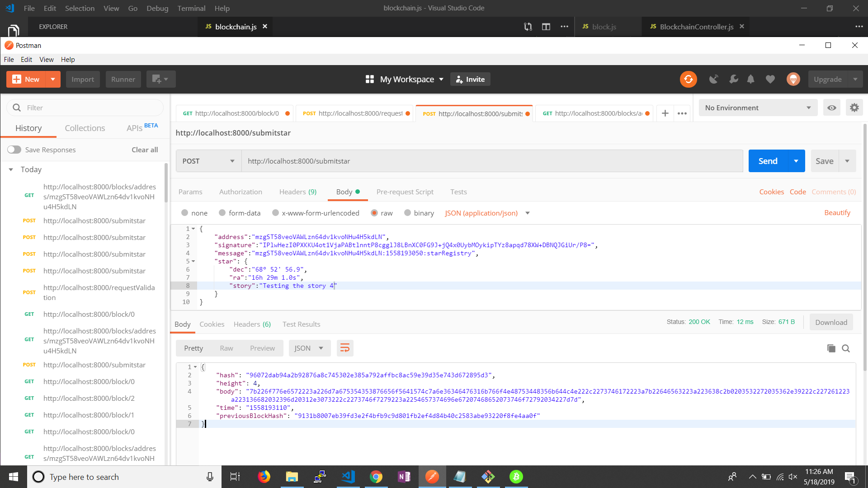Select the none body type radio
The height and width of the screenshot is (488, 868).
click(184, 213)
